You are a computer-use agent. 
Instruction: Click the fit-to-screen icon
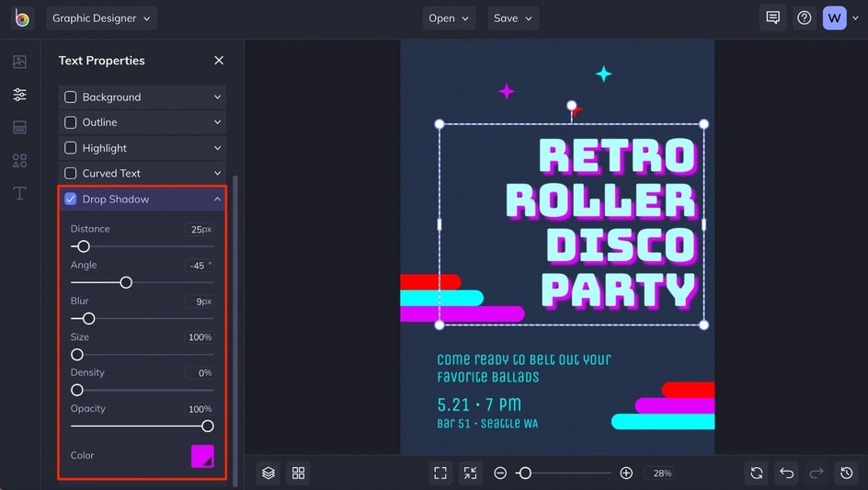[x=440, y=473]
